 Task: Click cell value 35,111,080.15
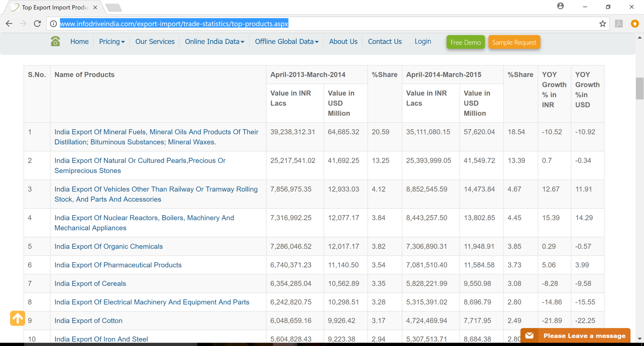(x=428, y=132)
